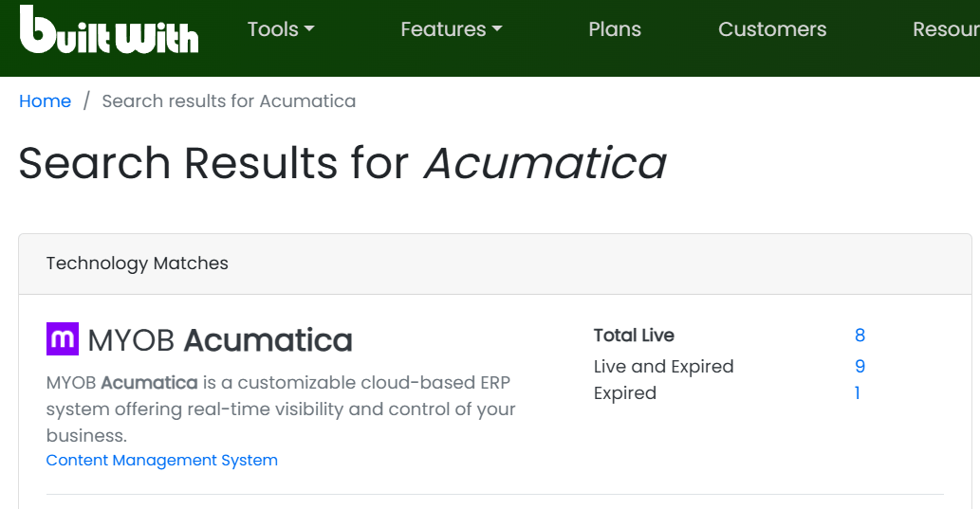Click the 'Search results for Acumatica' breadcrumb text
980x509 pixels.
click(229, 101)
